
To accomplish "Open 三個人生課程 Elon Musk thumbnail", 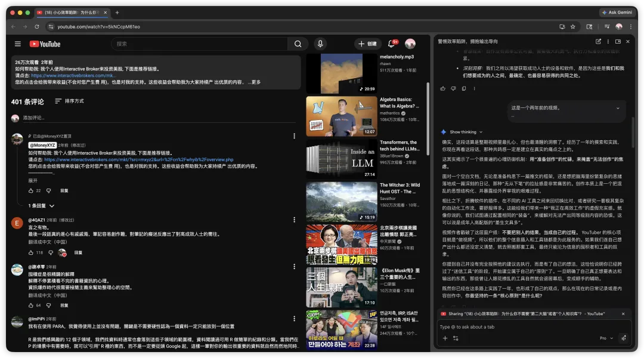I will (x=342, y=288).
